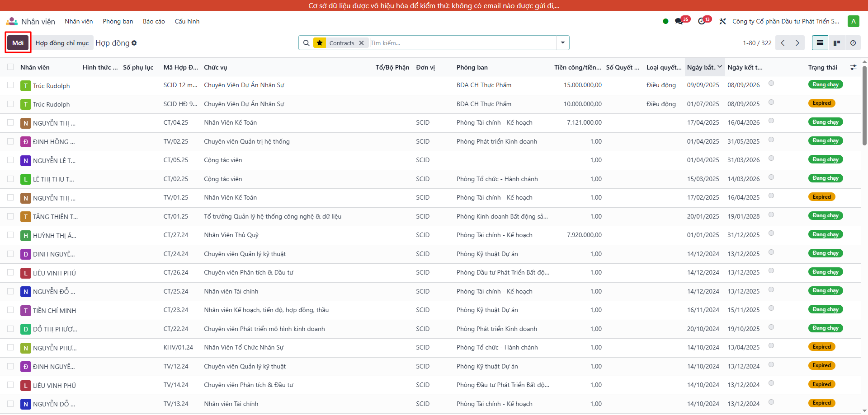Switch to kanban view icon
Viewport: 868px width, 415px height.
[836, 43]
